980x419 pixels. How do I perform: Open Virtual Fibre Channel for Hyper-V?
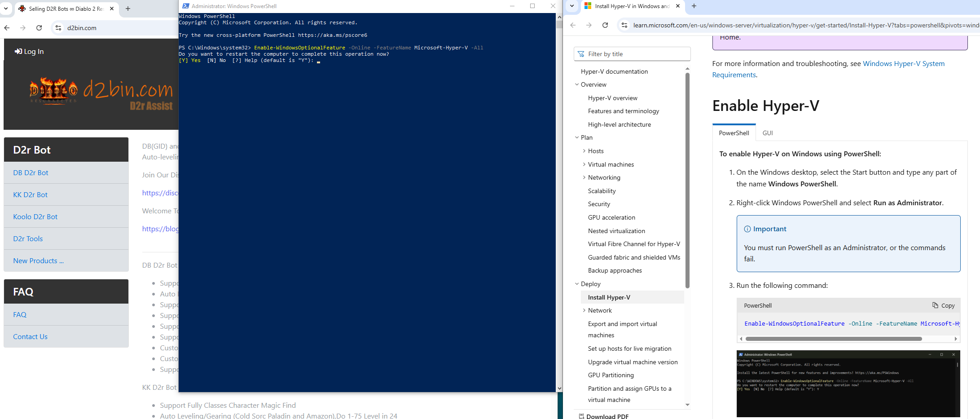point(634,244)
